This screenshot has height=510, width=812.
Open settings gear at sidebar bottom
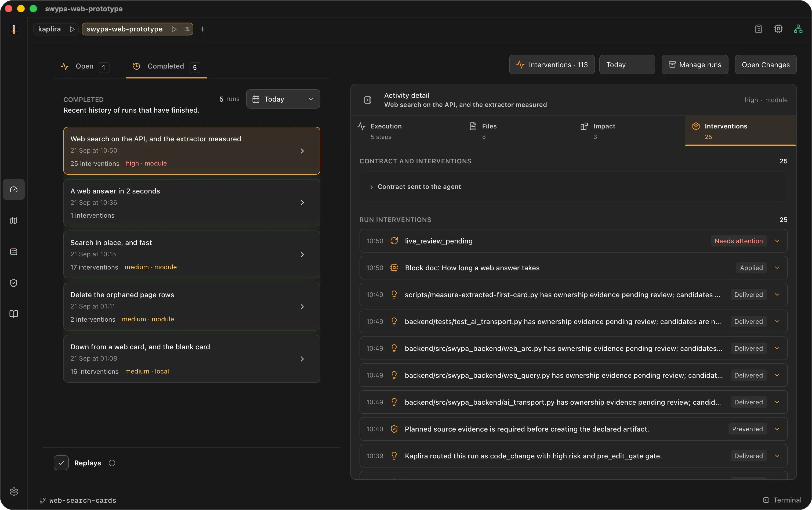(x=14, y=492)
